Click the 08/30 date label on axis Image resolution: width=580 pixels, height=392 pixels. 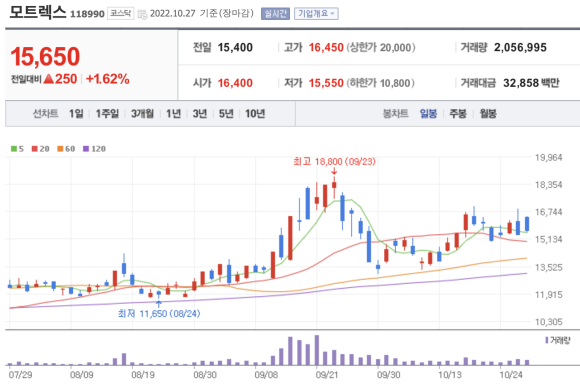pyautogui.click(x=205, y=375)
